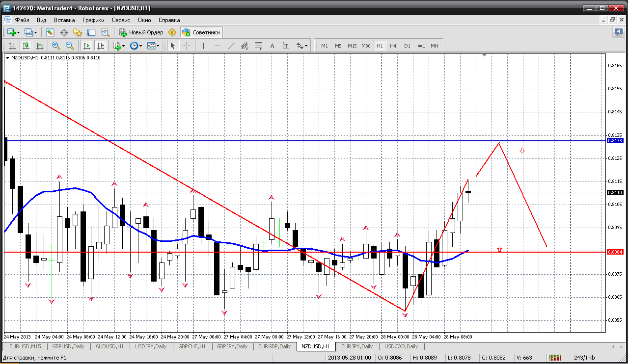Select the Crosshair tool
628x364 pixels.
click(x=187, y=46)
